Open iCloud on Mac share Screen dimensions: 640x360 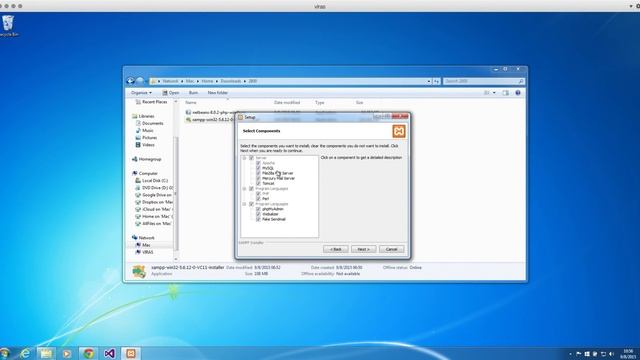154,209
